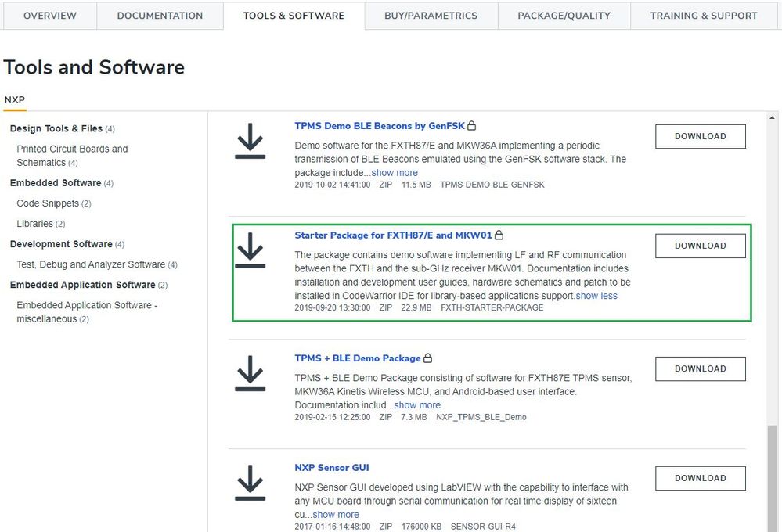Click download arrow icon for NXP Sensor GUI

coord(250,482)
